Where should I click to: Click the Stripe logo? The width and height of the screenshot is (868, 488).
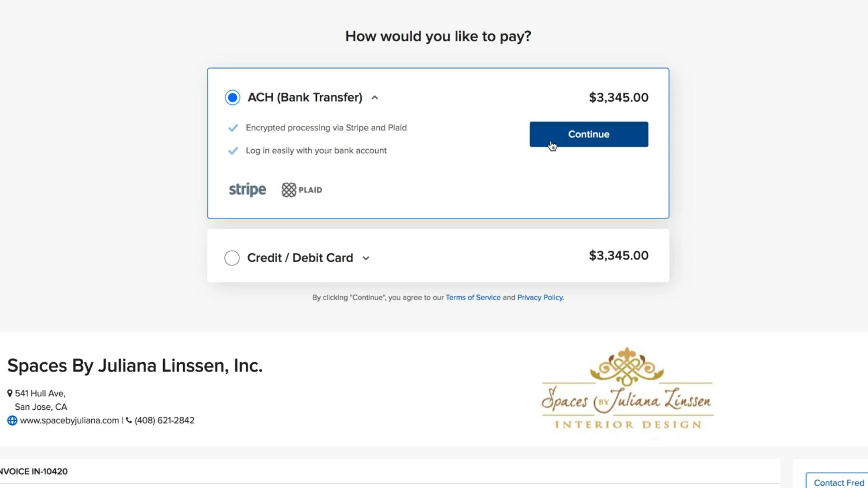[247, 189]
